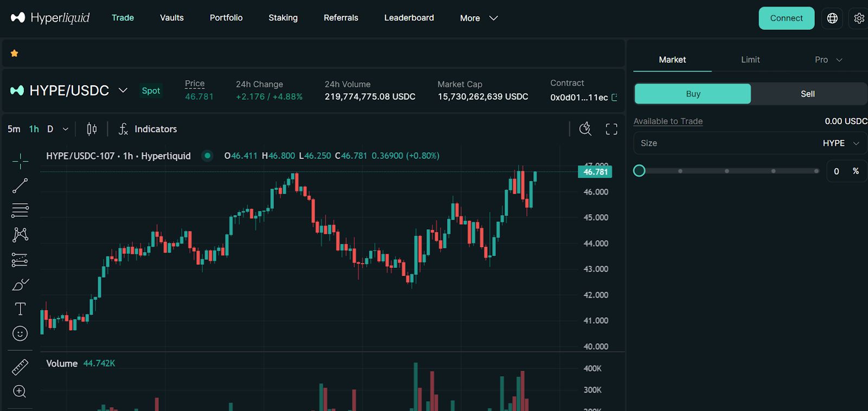The width and height of the screenshot is (868, 411).
Task: Click the Volume 44.742K legend
Action: [80, 363]
